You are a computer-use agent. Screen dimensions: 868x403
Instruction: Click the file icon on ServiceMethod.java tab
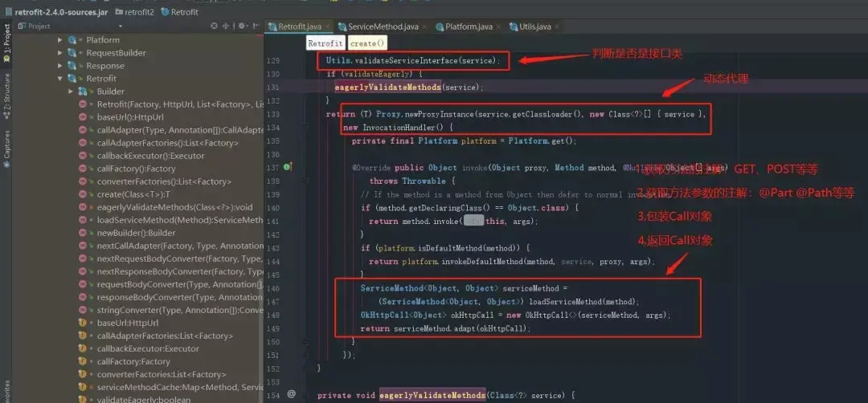point(343,26)
